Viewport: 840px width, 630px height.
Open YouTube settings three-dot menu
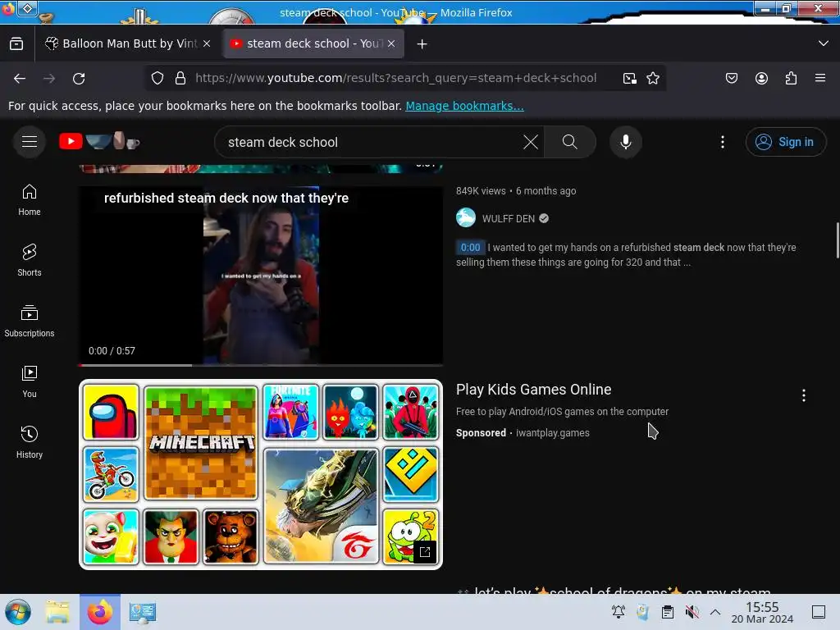pos(722,142)
